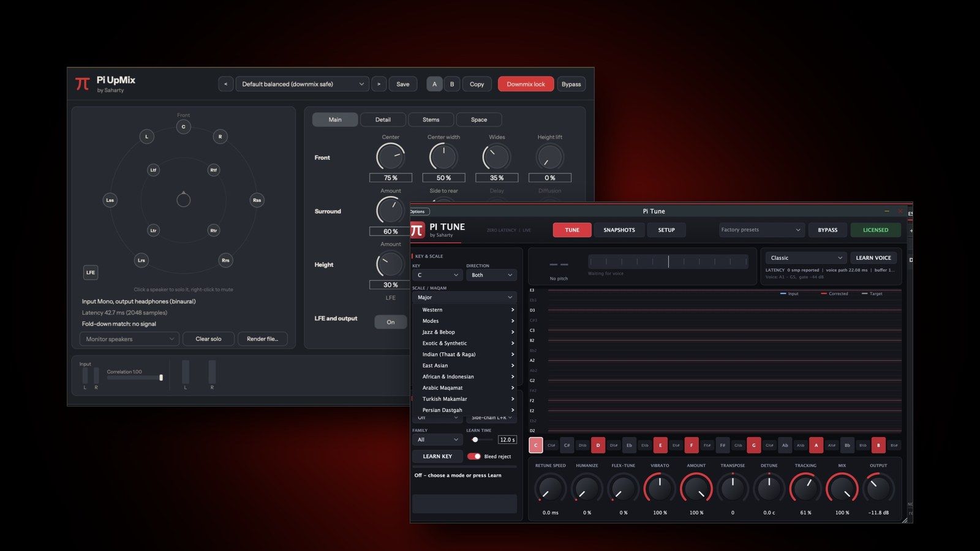Screen dimensions: 980x551
Task: Click the Center knob in the Front row
Action: pos(390,157)
